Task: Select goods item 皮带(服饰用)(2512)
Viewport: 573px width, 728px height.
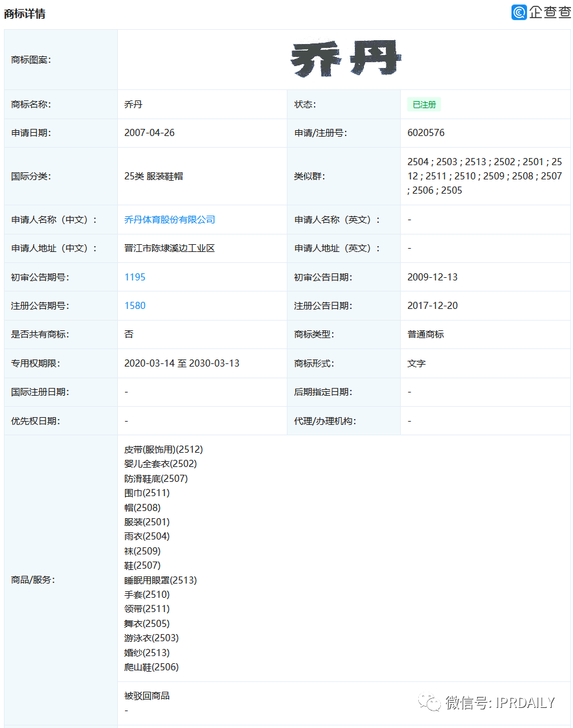Action: pyautogui.click(x=163, y=449)
